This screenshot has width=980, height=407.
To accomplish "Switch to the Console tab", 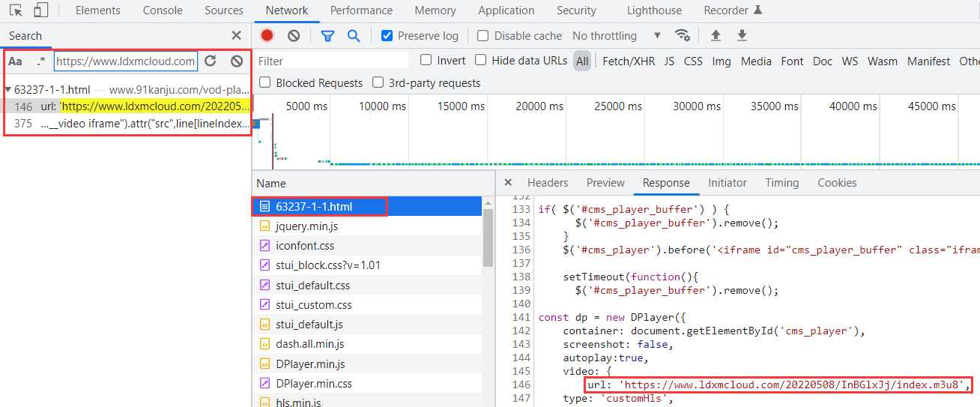I will [x=163, y=10].
